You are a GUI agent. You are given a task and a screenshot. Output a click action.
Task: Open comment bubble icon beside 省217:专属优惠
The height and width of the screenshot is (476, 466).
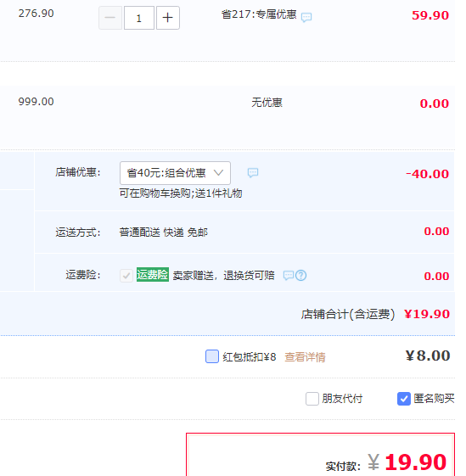(306, 17)
